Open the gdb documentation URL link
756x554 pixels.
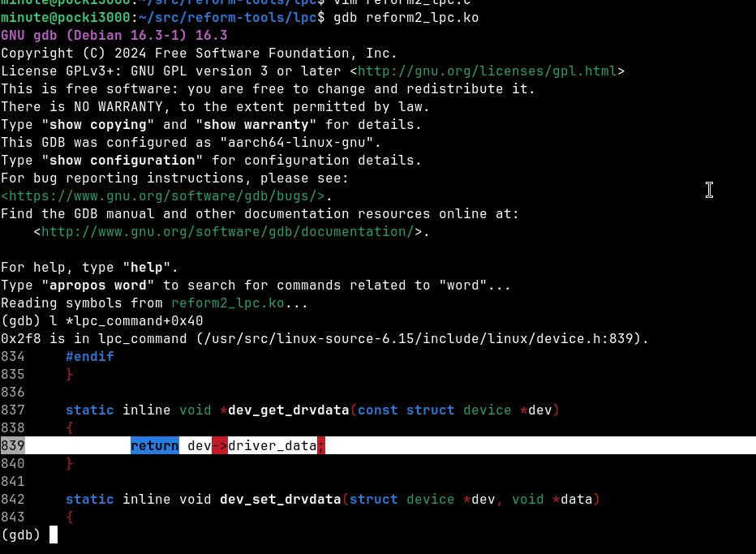click(x=228, y=231)
